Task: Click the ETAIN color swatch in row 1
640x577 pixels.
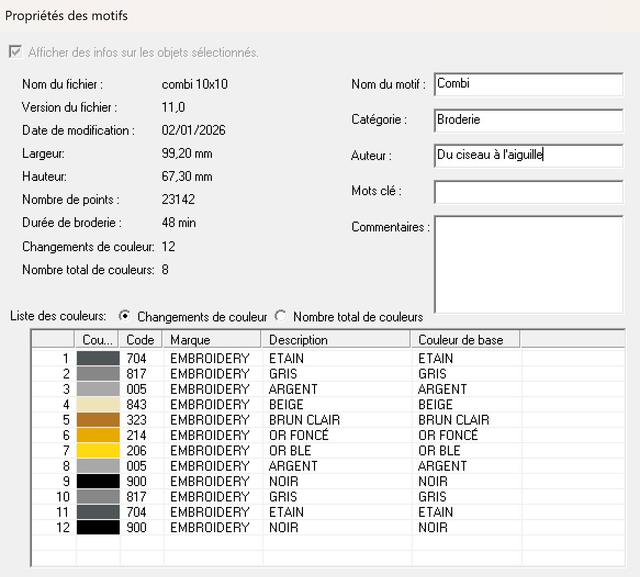Action: pyautogui.click(x=98, y=358)
